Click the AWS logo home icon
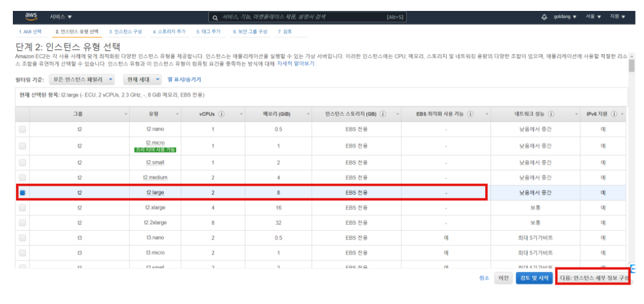This screenshot has width=644, height=304. [x=31, y=17]
